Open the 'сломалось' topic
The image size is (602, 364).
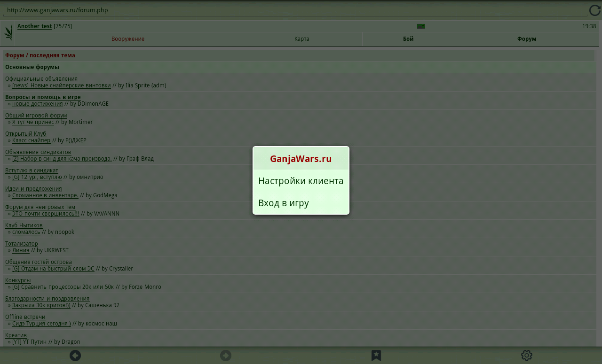[26, 232]
